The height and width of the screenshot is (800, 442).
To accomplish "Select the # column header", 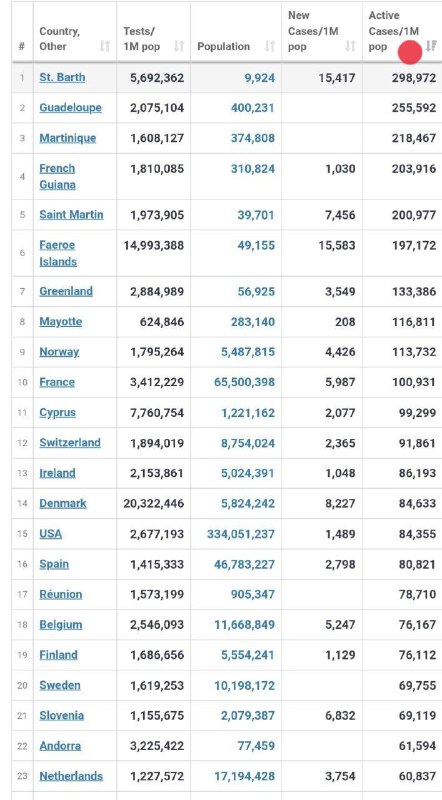I will tap(22, 46).
